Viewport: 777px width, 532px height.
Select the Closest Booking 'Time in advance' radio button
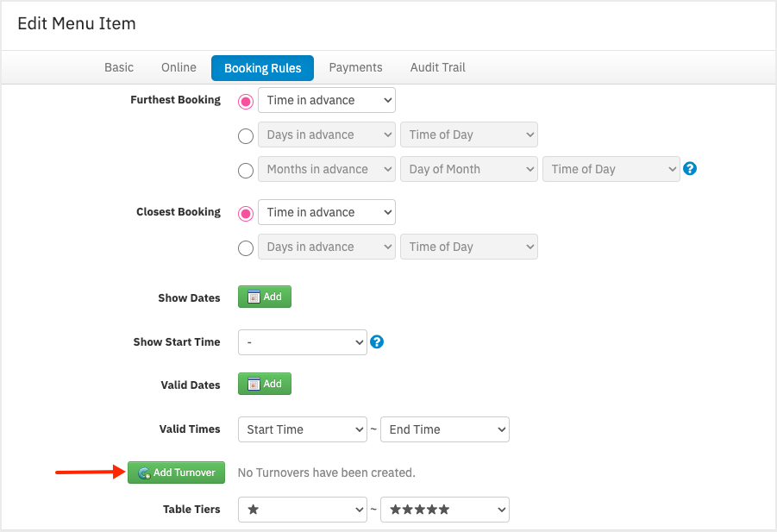(246, 214)
